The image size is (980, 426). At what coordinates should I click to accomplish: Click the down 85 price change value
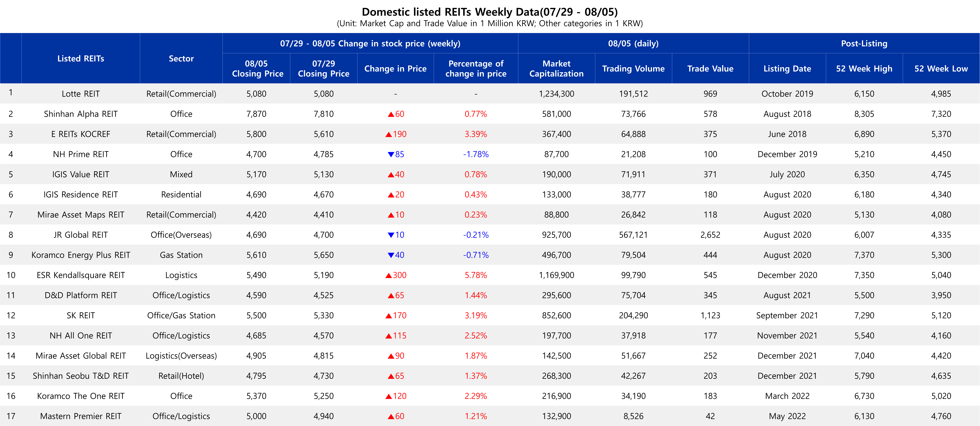396,154
